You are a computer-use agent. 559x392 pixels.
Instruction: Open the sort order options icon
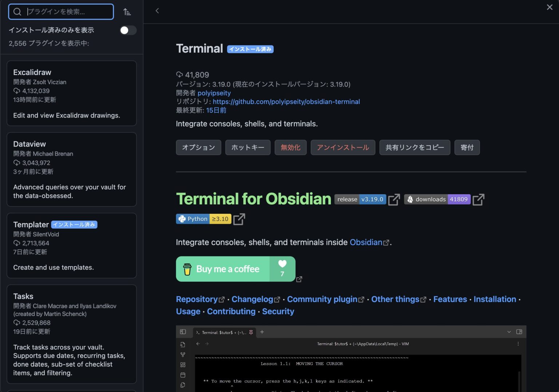pyautogui.click(x=127, y=12)
